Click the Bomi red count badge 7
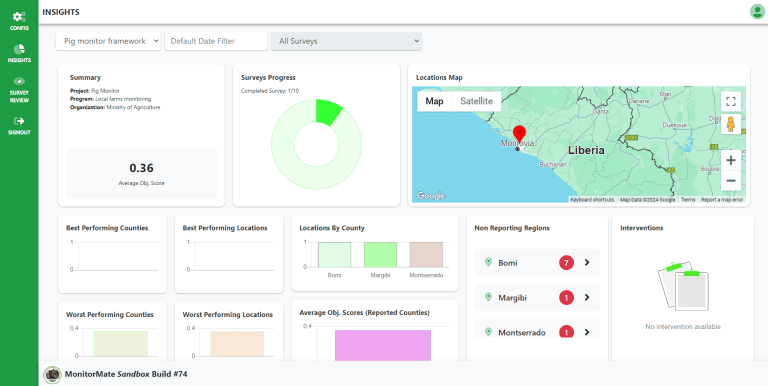768x386 pixels. (x=566, y=263)
